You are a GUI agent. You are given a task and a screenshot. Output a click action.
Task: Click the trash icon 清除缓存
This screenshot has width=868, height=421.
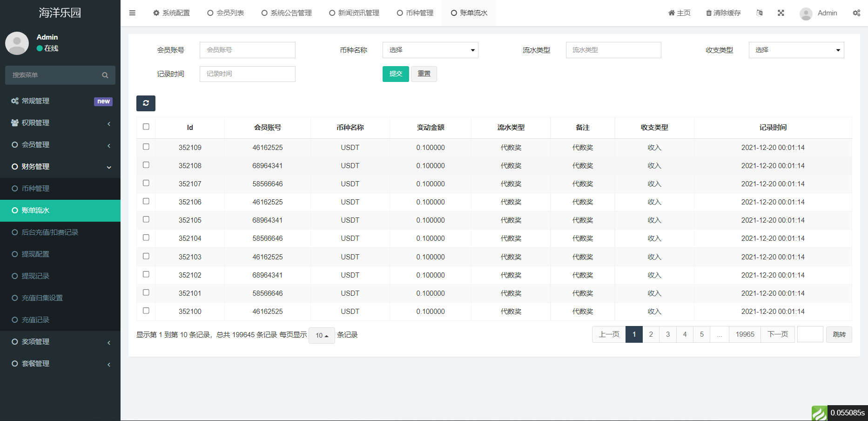click(709, 13)
